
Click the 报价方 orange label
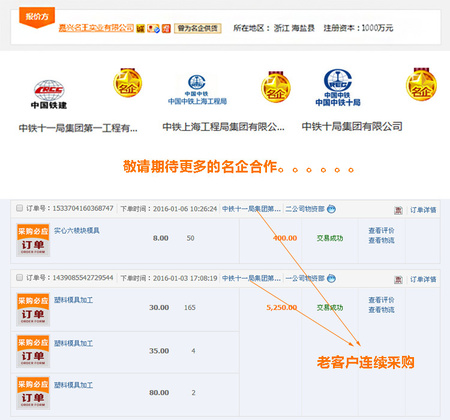click(37, 17)
